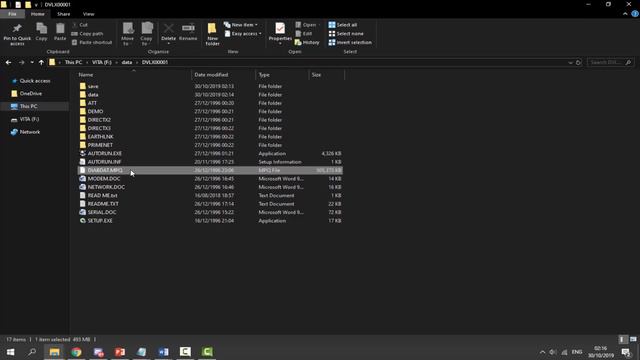Screen dimensions: 640x360
Task: Open VITA (F:) drive in sidebar
Action: [29, 119]
